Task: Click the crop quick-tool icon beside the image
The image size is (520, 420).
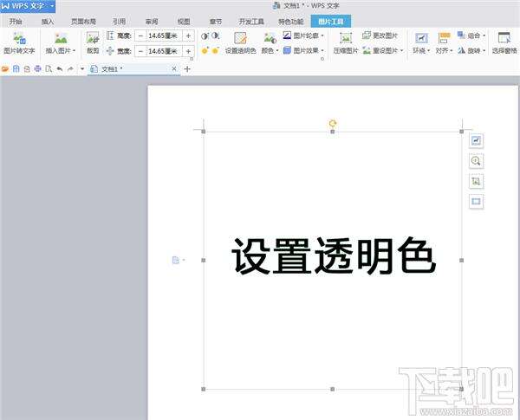Action: 476,181
